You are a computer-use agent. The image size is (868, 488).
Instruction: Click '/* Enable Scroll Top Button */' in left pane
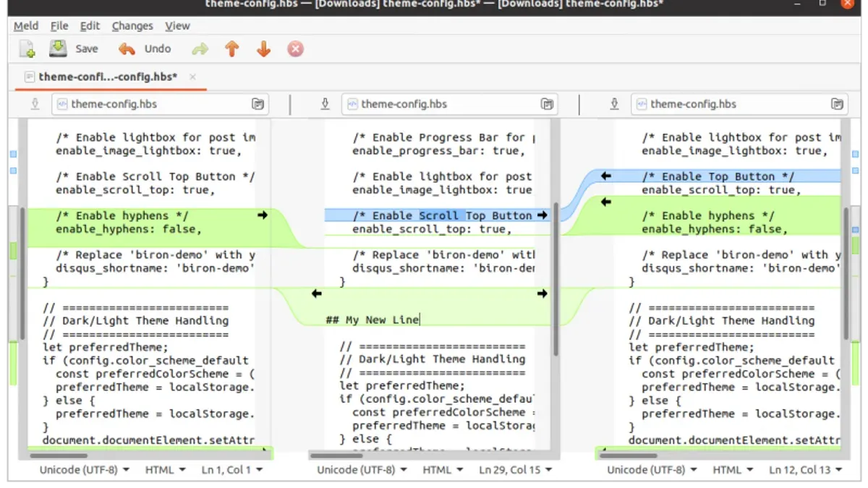coord(156,176)
